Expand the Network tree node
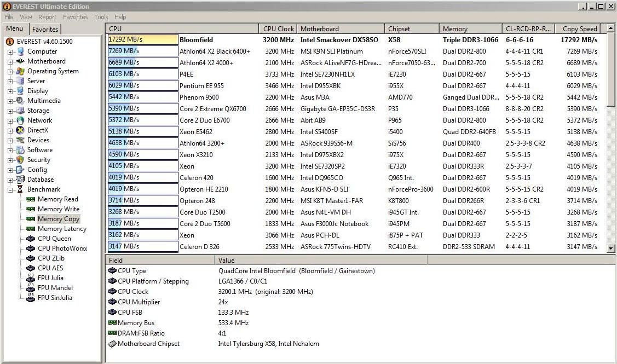This screenshot has width=617, height=364. 10,121
